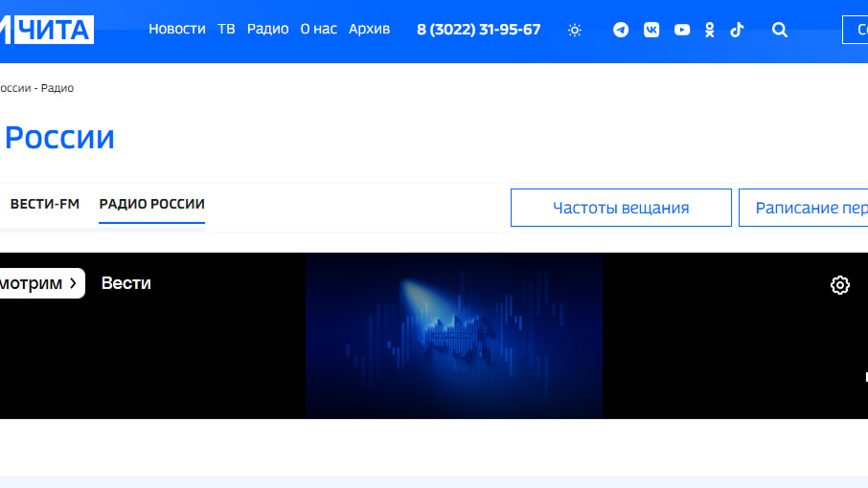Open the VK social network icon
This screenshot has height=488, width=868.
(651, 30)
